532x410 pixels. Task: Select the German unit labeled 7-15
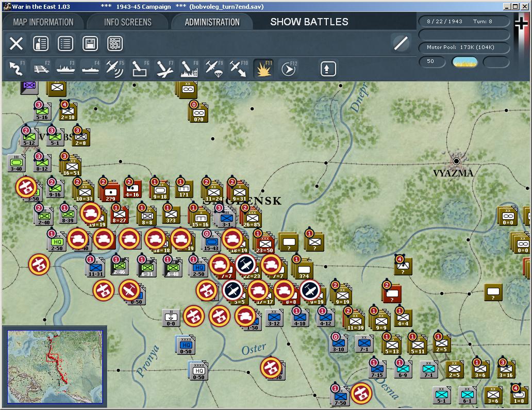[x=377, y=370]
